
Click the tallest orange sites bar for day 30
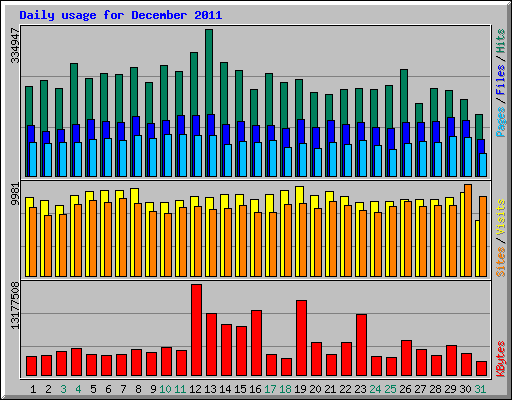(x=468, y=230)
